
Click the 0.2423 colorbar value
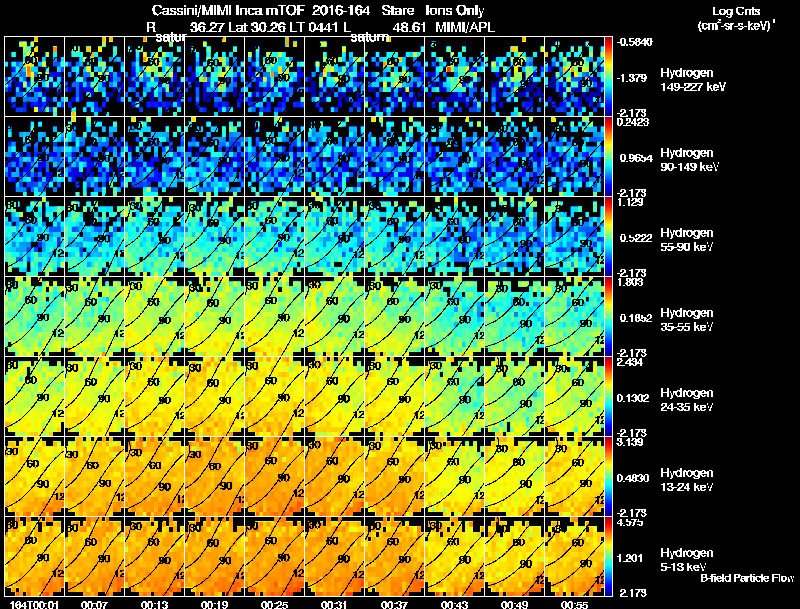coord(633,122)
